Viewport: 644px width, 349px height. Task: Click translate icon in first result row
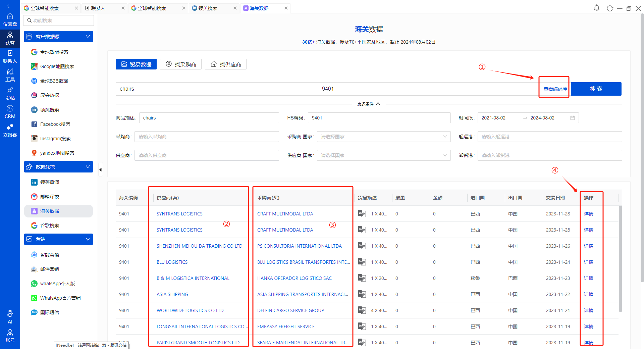pyautogui.click(x=362, y=213)
